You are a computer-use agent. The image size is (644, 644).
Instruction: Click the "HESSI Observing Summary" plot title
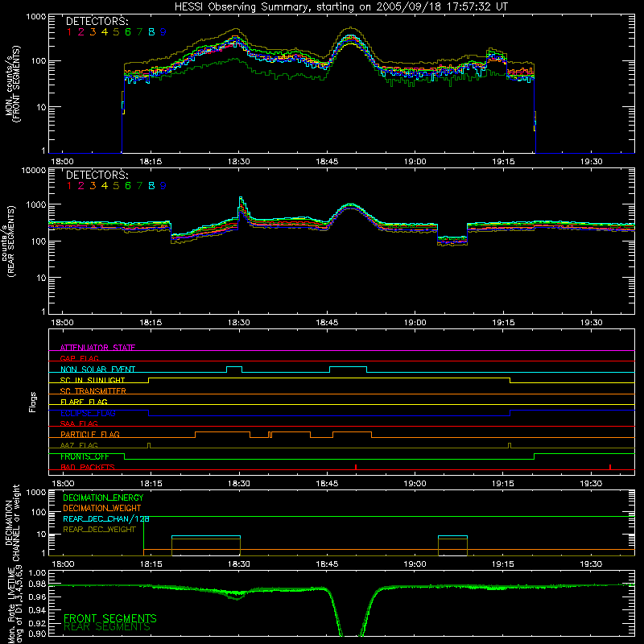(341, 6)
